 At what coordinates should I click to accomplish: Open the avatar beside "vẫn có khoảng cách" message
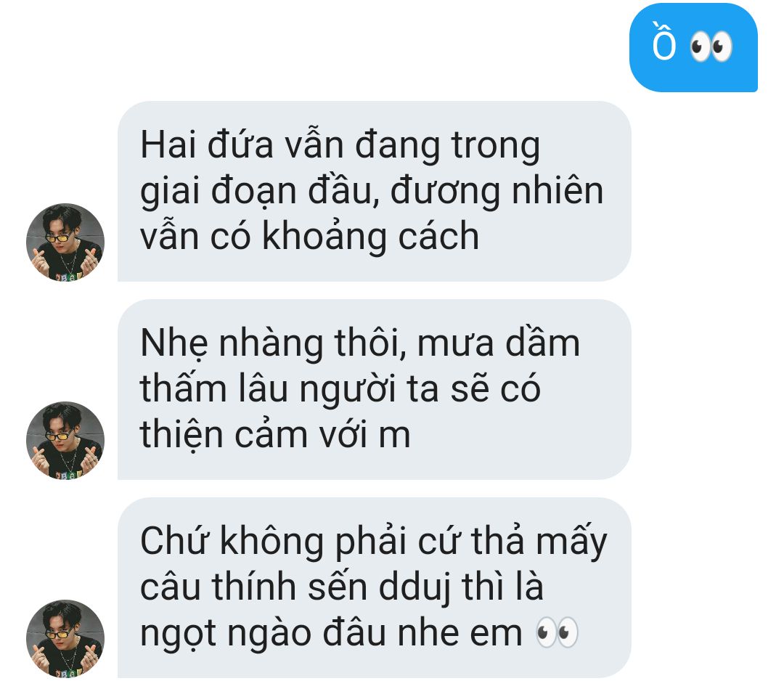[x=65, y=242]
